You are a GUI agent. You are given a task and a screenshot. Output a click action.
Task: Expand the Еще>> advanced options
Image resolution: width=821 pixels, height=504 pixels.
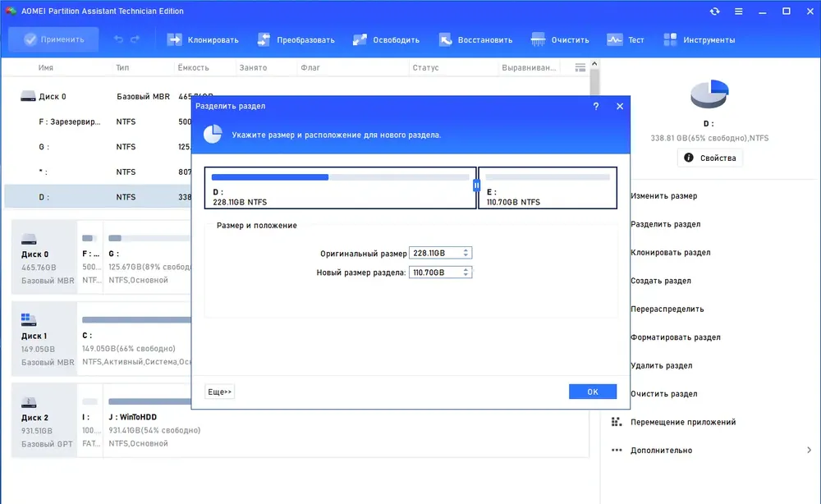[x=219, y=392]
